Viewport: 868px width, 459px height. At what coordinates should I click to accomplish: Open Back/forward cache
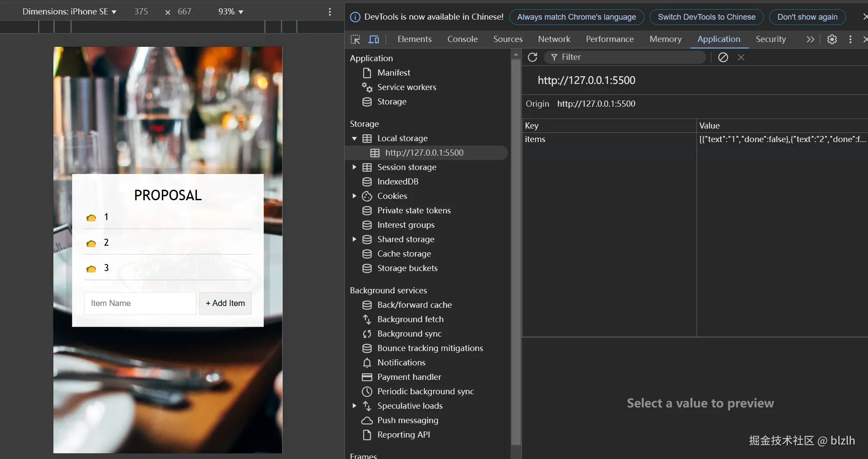[414, 305]
